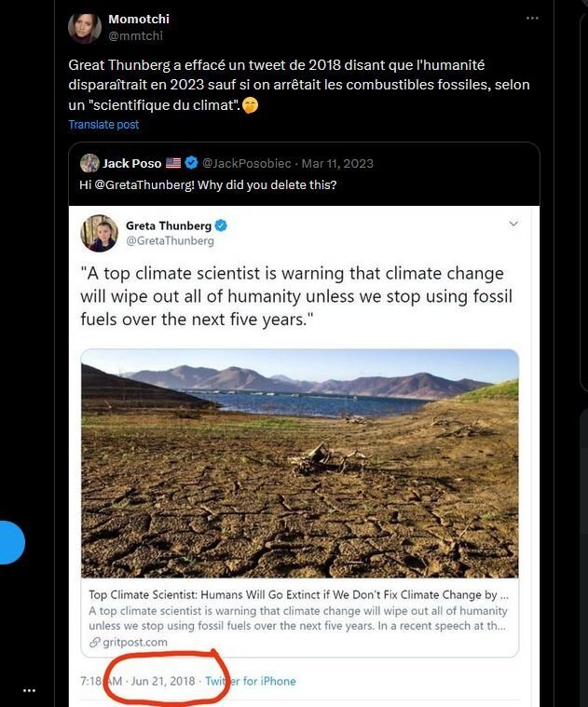
Task: Open the dried lakebed article image
Action: [299, 463]
